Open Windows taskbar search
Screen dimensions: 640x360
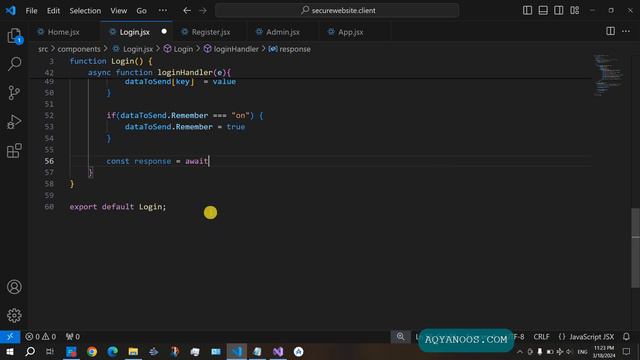click(30, 351)
